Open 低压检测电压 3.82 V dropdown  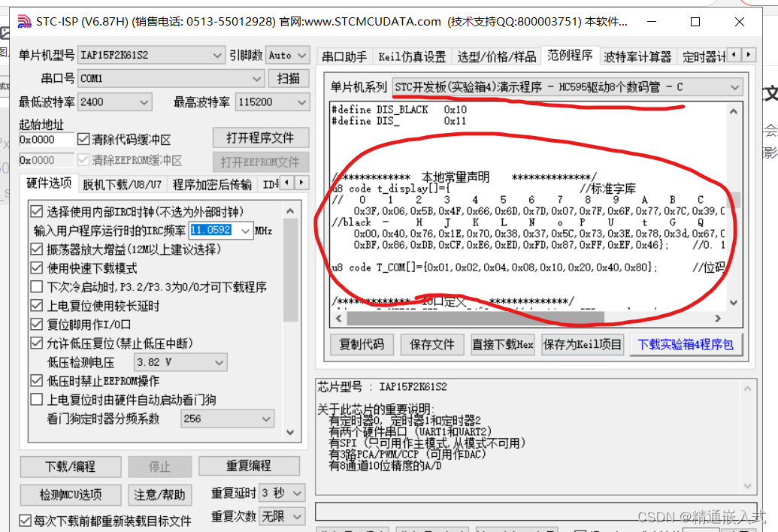click(180, 362)
